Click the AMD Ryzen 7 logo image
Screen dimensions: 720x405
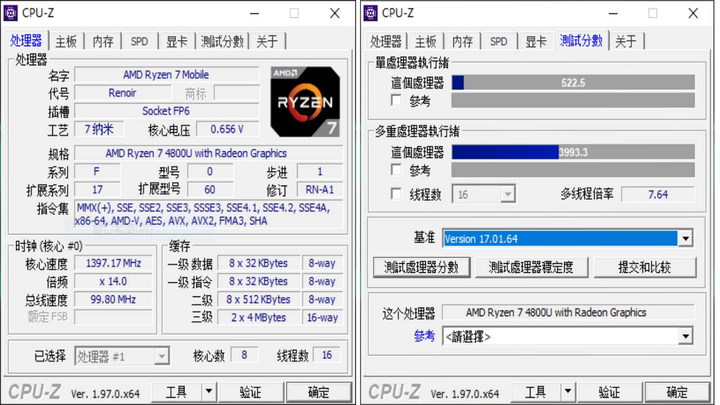pos(305,102)
